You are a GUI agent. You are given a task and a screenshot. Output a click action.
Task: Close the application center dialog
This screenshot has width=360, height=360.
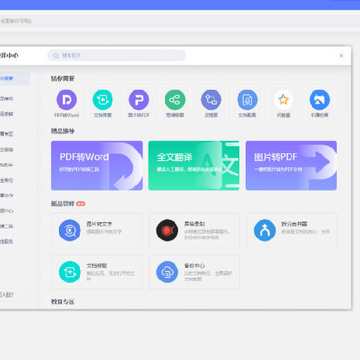click(341, 56)
